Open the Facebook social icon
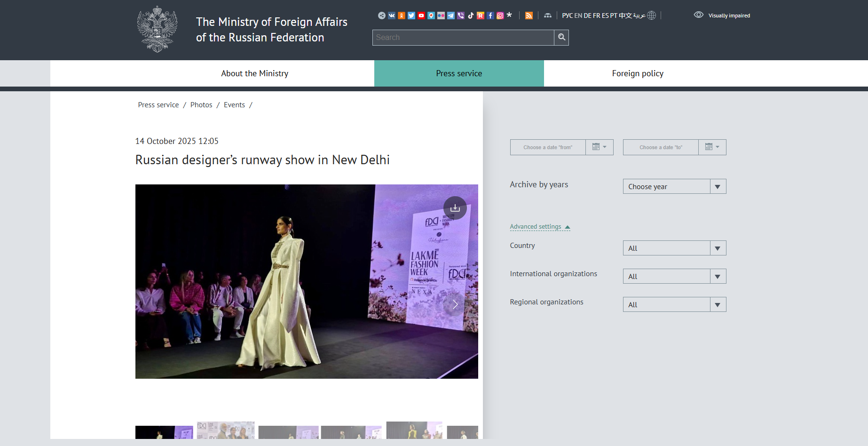Image resolution: width=868 pixels, height=446 pixels. (x=490, y=16)
